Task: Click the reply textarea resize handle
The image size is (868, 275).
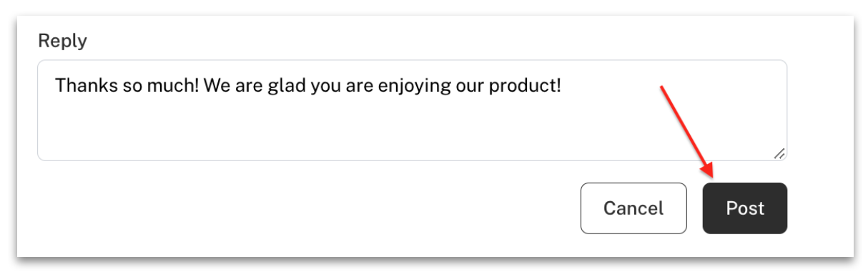Action: click(779, 153)
